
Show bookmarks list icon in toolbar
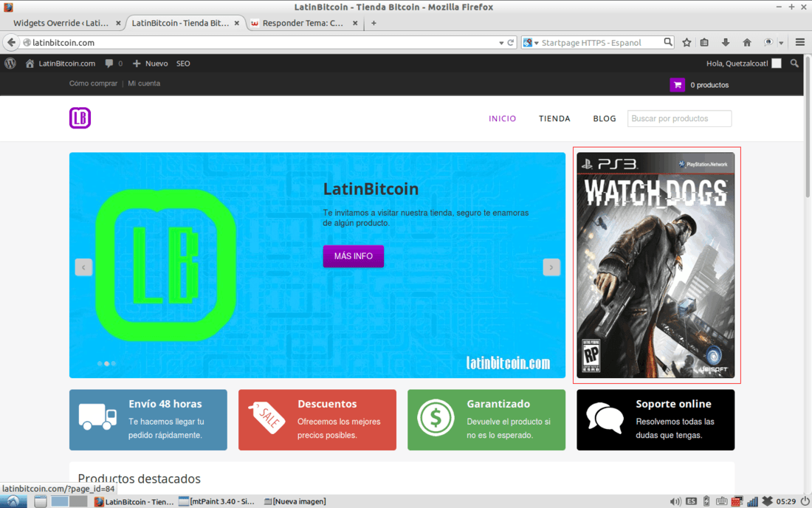point(704,43)
